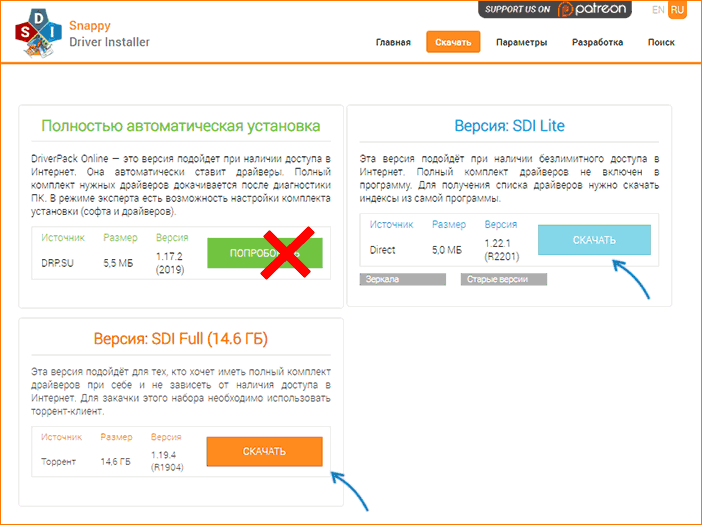The image size is (702, 525).
Task: Open the Старые версии button
Action: (504, 279)
